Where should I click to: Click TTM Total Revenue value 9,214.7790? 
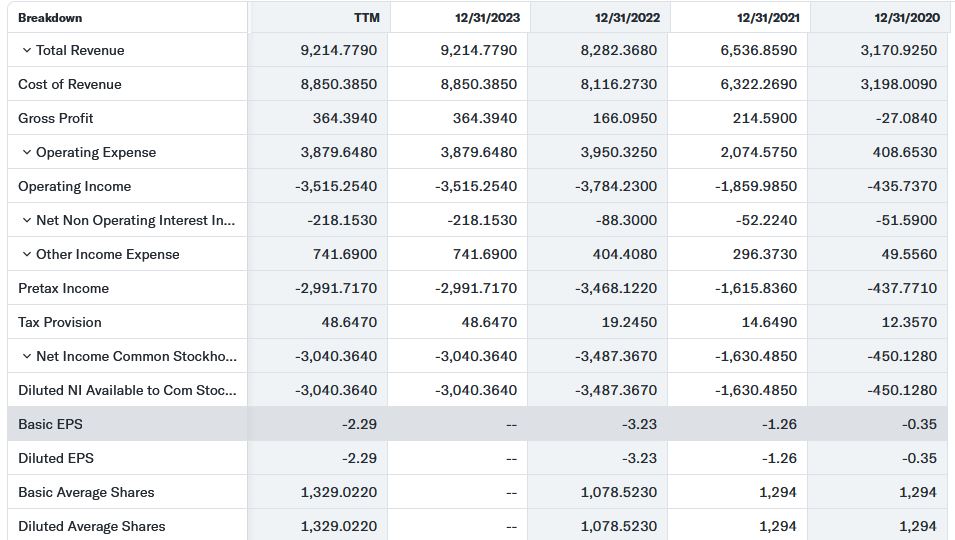tap(339, 51)
